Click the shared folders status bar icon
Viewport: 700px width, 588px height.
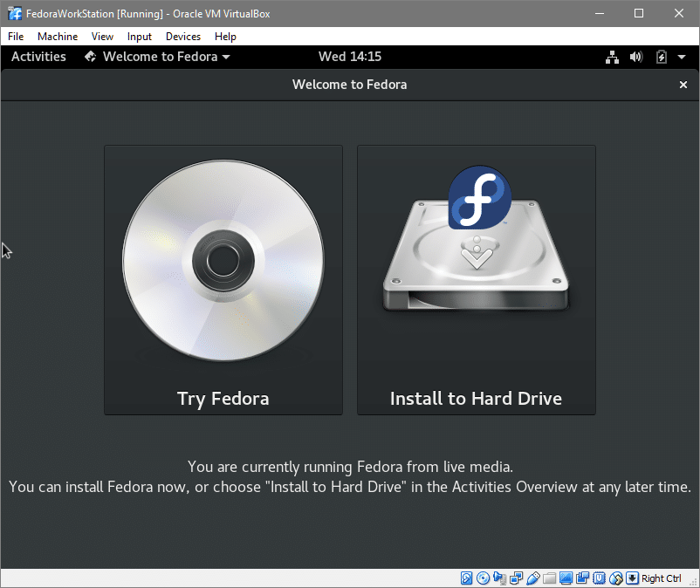548,578
